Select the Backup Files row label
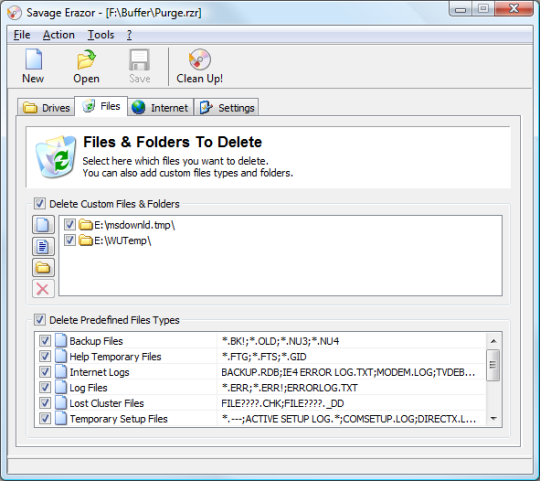 (x=96, y=341)
